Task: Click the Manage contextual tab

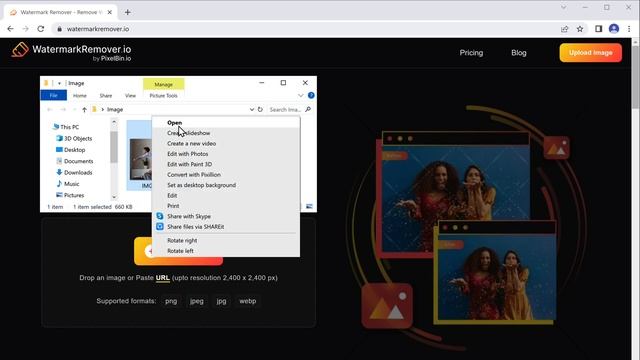Action: coord(163,84)
